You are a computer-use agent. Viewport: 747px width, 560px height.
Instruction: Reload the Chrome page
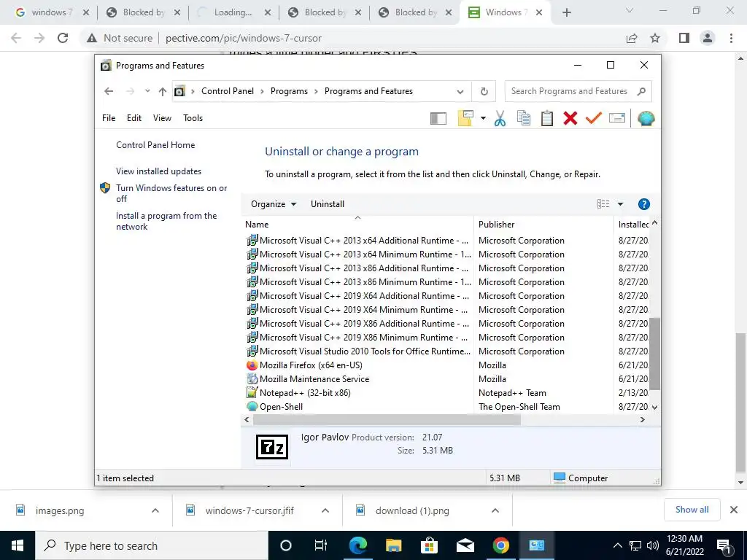pyautogui.click(x=63, y=38)
